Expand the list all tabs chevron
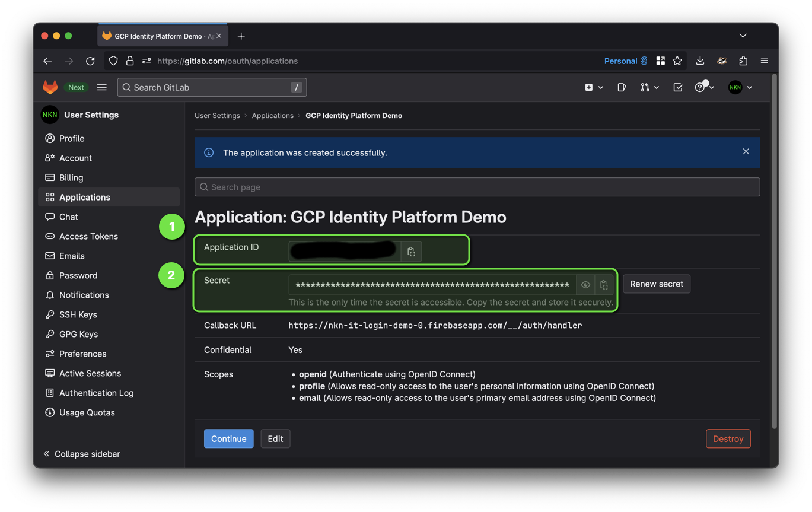Image resolution: width=812 pixels, height=512 pixels. pos(743,36)
